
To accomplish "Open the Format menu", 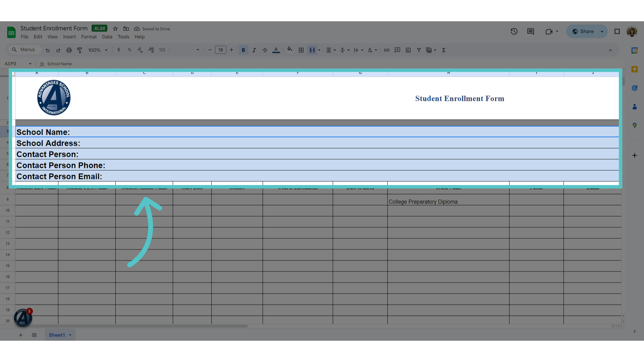I will click(89, 37).
